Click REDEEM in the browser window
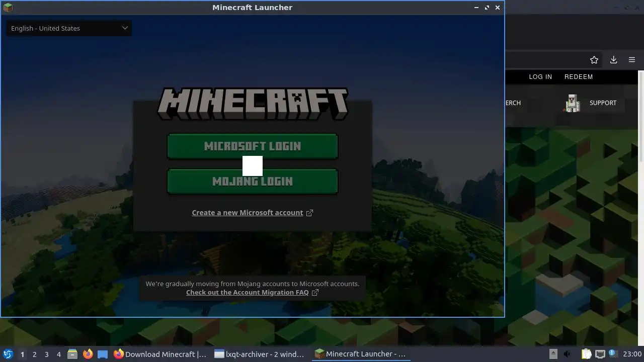Screen dimensions: 644x362 pos(579,77)
